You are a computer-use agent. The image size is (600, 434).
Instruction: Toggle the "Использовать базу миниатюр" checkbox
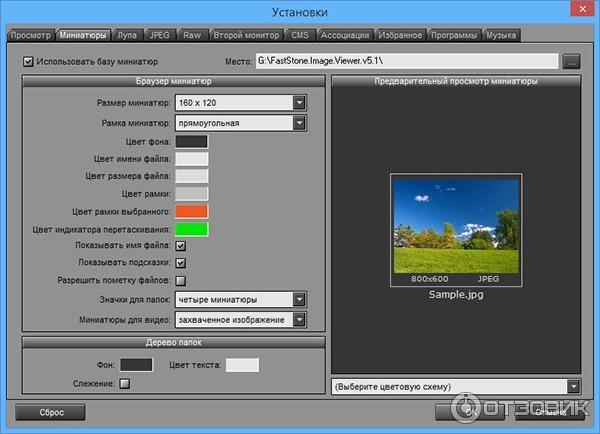tap(28, 61)
